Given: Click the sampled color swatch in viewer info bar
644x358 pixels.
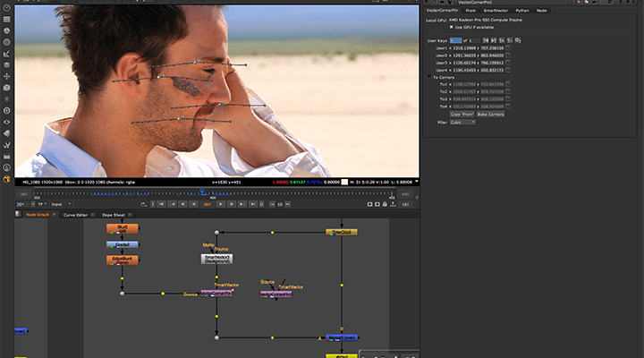Looking at the screenshot, I should pos(344,182).
